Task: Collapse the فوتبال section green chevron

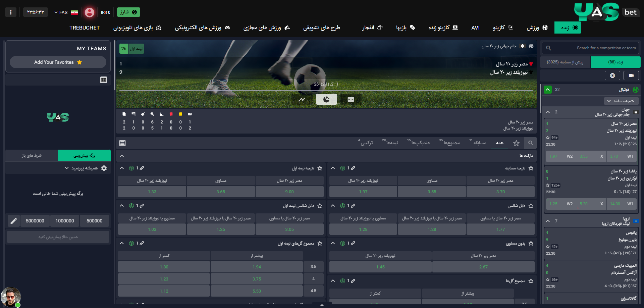Action: point(548,90)
